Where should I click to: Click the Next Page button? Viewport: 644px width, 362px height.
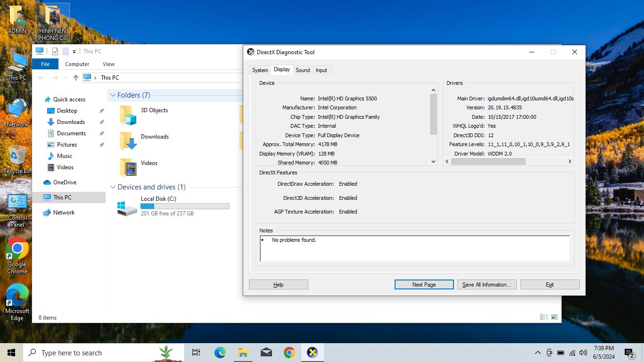click(x=424, y=285)
